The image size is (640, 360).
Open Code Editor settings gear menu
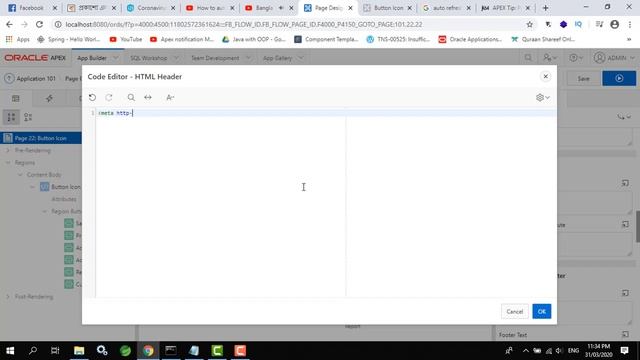[x=542, y=98]
